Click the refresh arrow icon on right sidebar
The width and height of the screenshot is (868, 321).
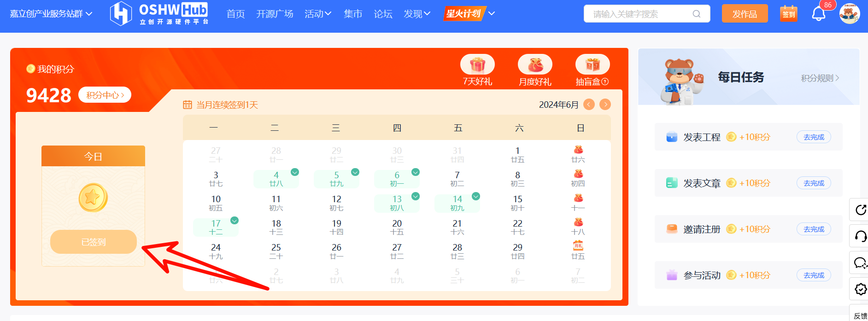(860, 210)
